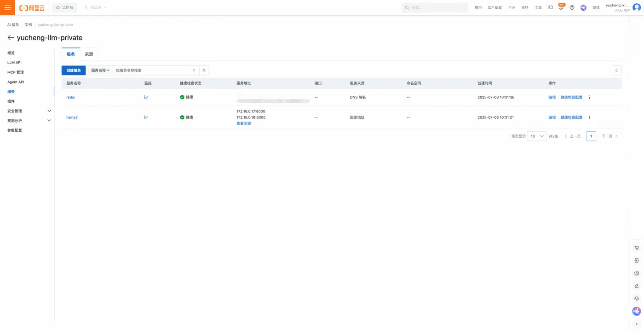Click the magnifier search button
Image resolution: width=644 pixels, height=333 pixels.
(204, 70)
